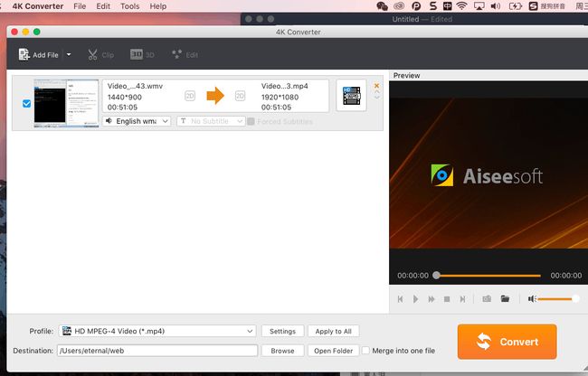Click the Creative Cloud menu bar icon
This screenshot has width=588, height=376.
(399, 6)
